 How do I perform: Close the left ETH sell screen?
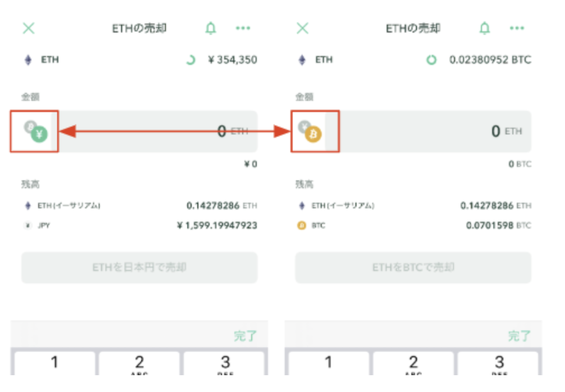click(x=28, y=29)
